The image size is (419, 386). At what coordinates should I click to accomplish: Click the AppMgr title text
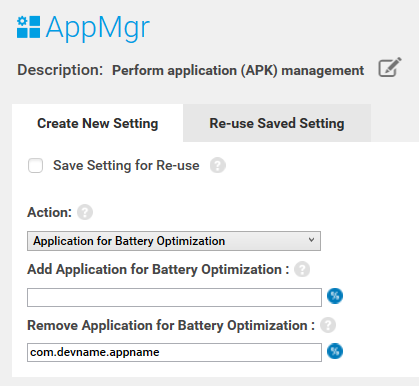98,28
